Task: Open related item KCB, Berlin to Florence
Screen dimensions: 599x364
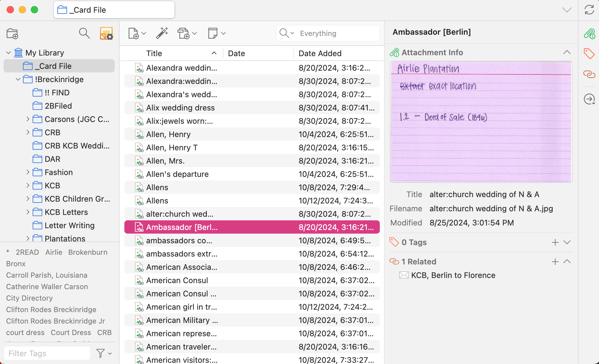Action: click(x=453, y=275)
